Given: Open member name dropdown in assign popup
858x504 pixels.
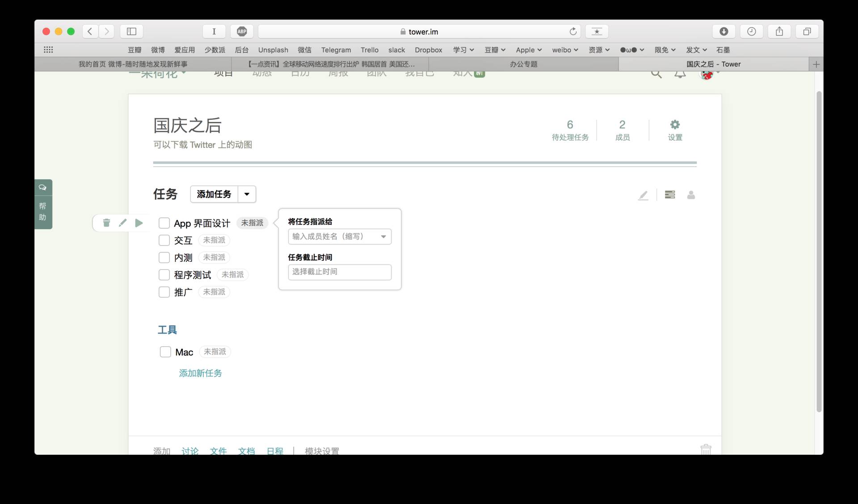Looking at the screenshot, I should [383, 236].
